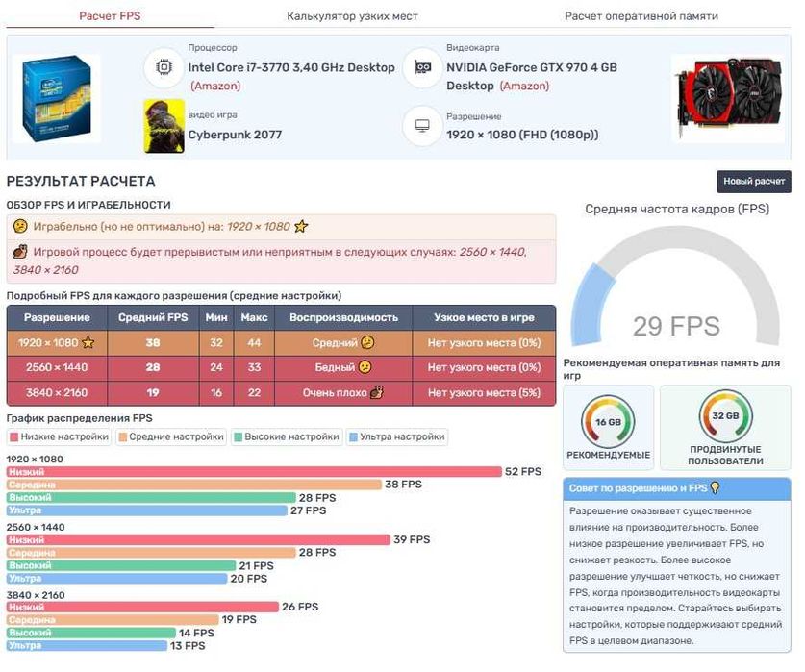Click the video card icon

coord(422,67)
